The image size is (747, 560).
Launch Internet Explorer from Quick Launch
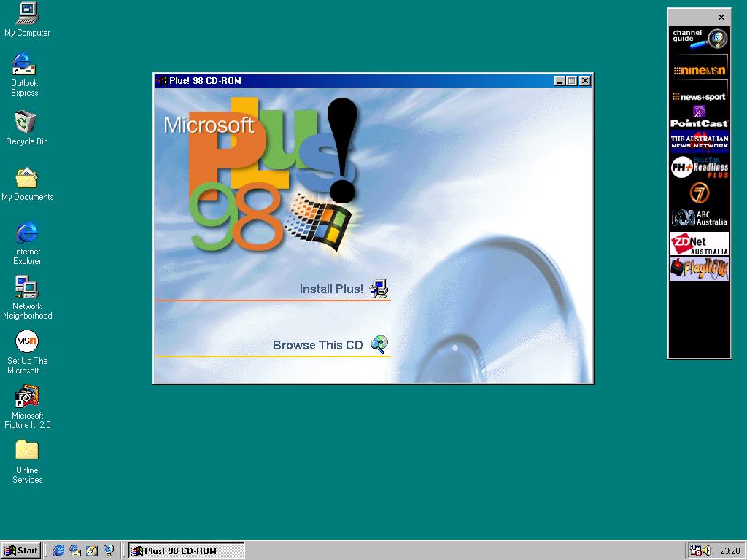[58, 551]
